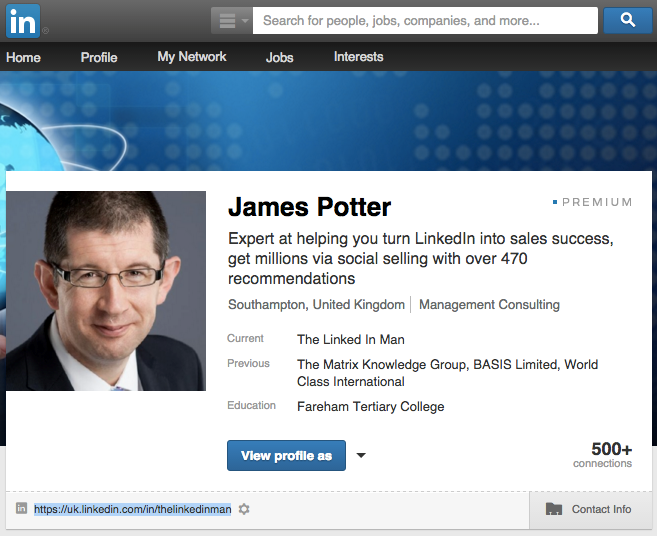Screen dimensions: 657x536
Task: Click the gear icon next to profile URL
Action: [244, 509]
